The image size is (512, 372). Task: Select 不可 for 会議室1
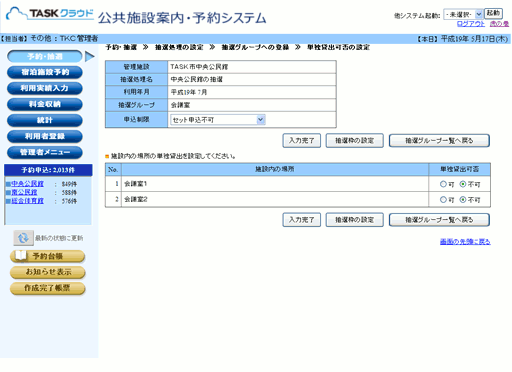click(463, 184)
